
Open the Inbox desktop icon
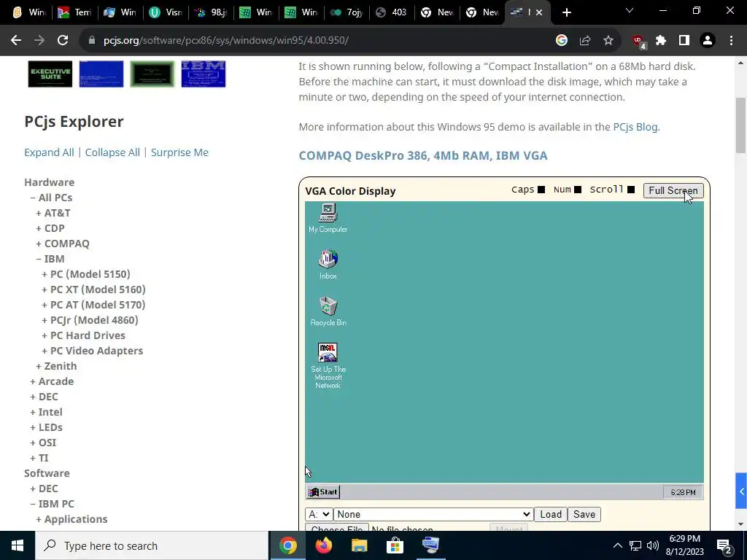pyautogui.click(x=328, y=264)
